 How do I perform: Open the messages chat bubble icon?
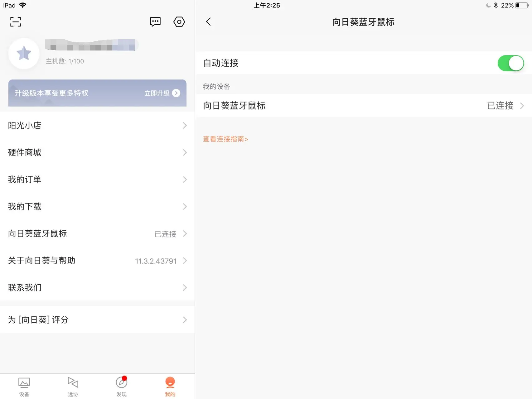click(155, 22)
